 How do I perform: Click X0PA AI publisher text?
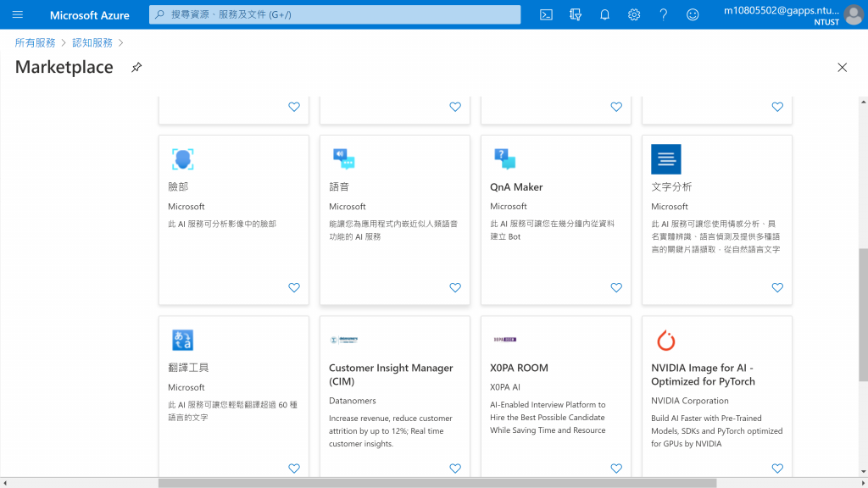pos(505,387)
